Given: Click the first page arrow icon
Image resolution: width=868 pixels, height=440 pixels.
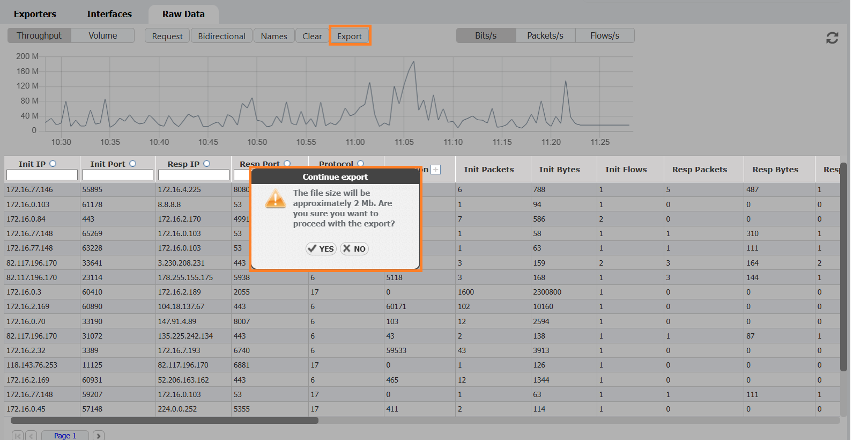Looking at the screenshot, I should pos(18,436).
